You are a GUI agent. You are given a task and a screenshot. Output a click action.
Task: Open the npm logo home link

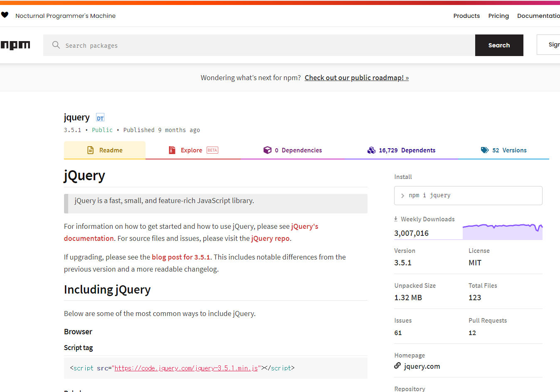pos(15,45)
